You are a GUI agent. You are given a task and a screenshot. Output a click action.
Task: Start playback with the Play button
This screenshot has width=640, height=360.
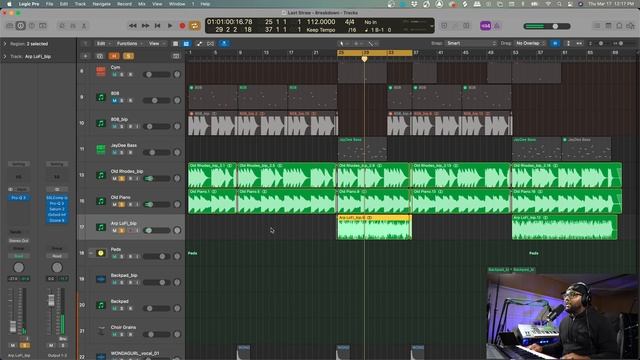point(170,26)
